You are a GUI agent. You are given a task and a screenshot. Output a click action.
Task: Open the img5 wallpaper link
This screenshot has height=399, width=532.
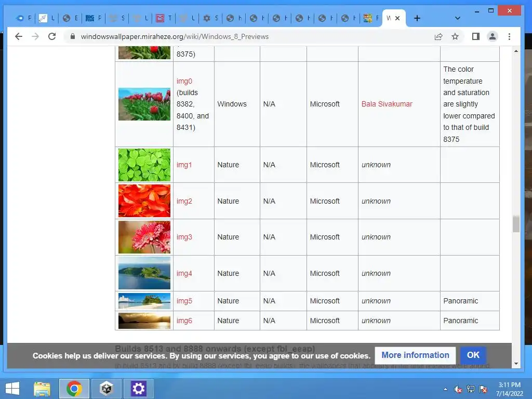tap(184, 301)
